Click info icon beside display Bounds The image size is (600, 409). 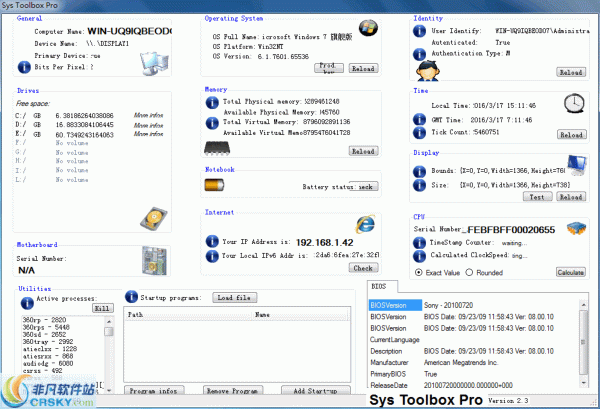coord(419,171)
